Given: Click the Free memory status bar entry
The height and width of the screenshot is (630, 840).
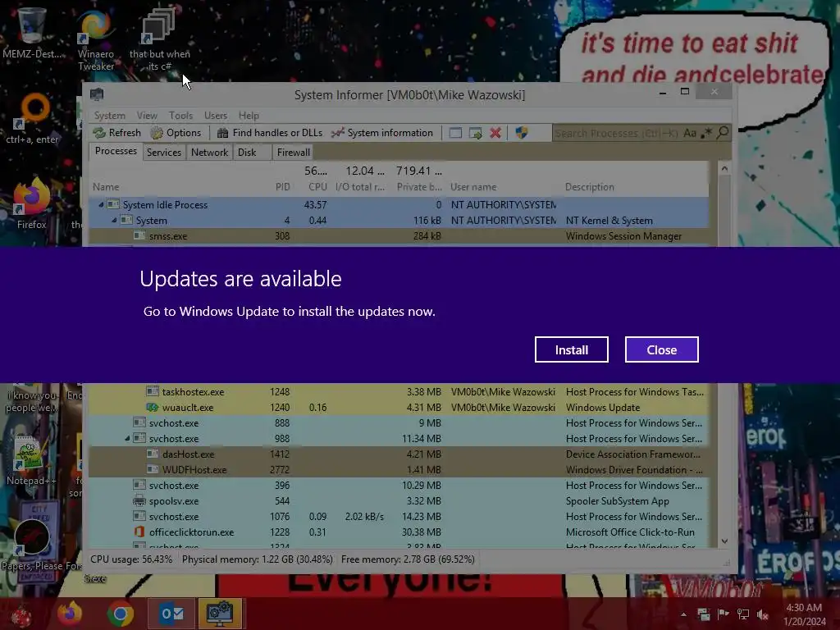Looking at the screenshot, I should (x=408, y=559).
